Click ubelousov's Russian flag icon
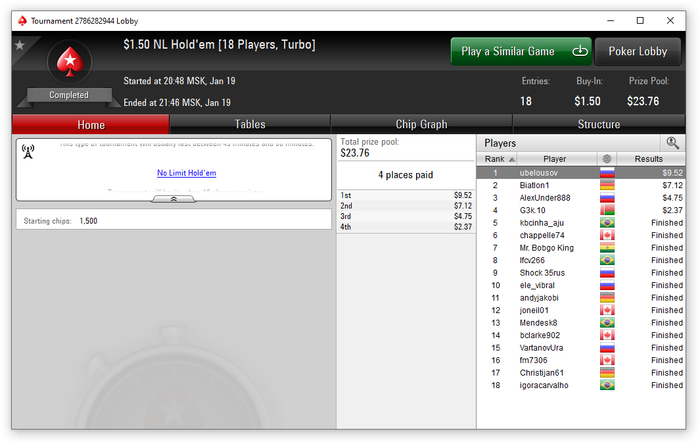The image size is (700, 444). [x=607, y=173]
